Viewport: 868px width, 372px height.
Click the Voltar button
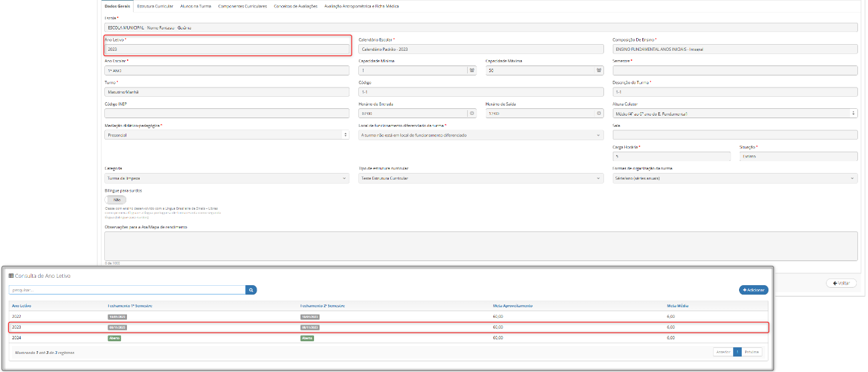(x=841, y=283)
